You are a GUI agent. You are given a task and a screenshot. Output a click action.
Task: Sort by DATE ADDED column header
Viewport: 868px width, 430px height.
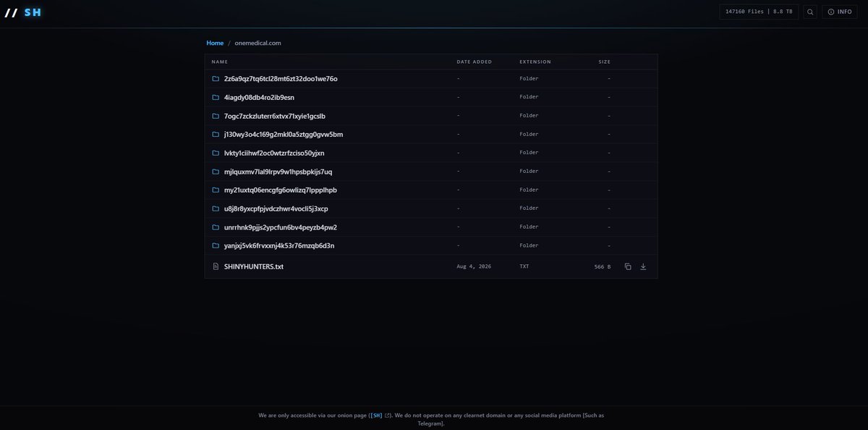[x=474, y=62]
